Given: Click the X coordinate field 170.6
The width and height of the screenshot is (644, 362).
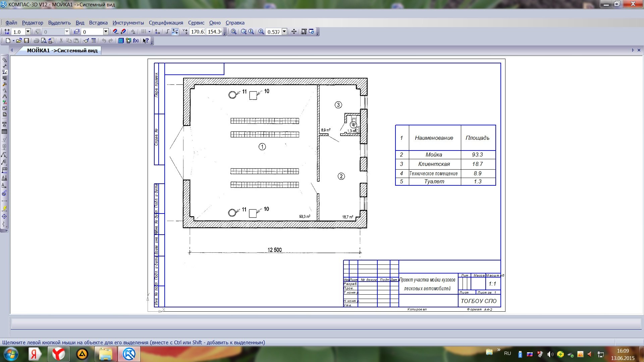Looking at the screenshot, I should 197,32.
